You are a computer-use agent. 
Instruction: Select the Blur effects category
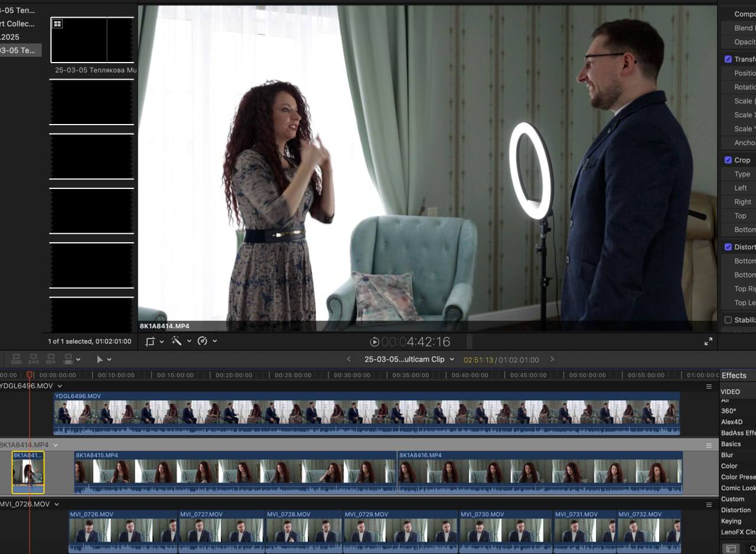click(727, 455)
